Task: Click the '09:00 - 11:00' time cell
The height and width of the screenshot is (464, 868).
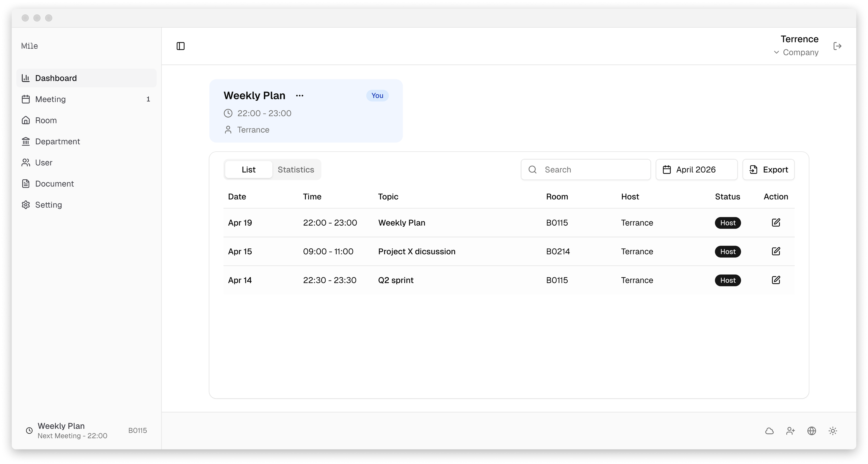Action: click(328, 251)
